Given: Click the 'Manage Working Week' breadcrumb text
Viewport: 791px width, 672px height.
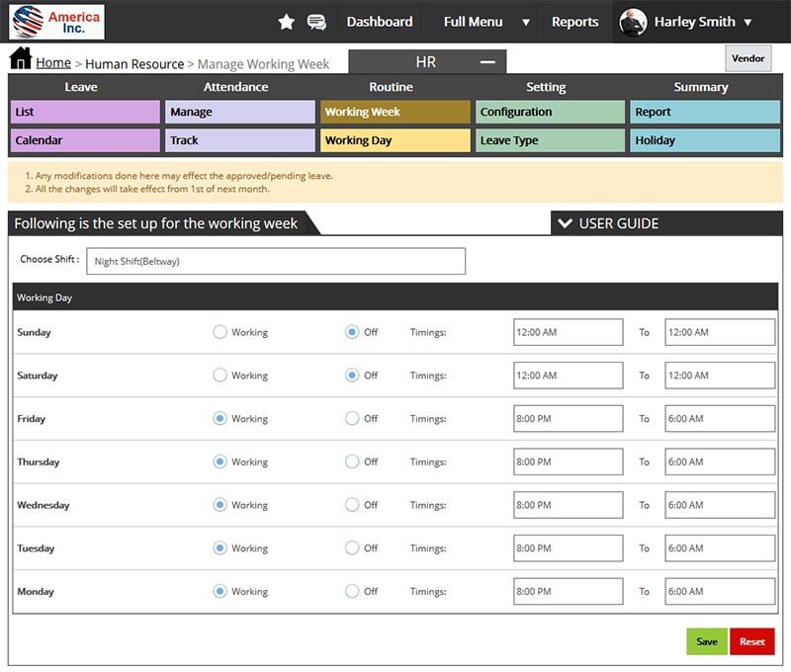Looking at the screenshot, I should pos(263,64).
